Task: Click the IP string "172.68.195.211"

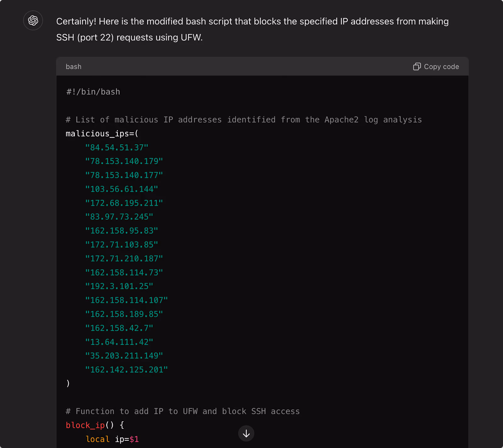Action: (x=124, y=203)
